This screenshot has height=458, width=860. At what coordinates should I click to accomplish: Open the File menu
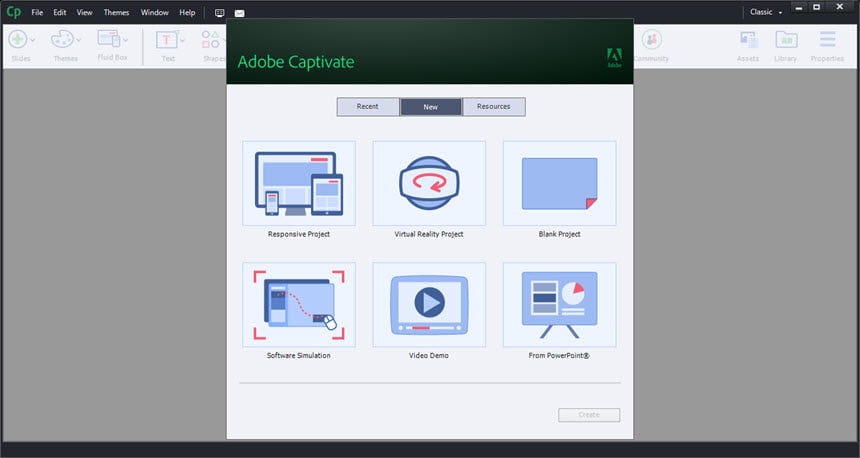point(37,12)
